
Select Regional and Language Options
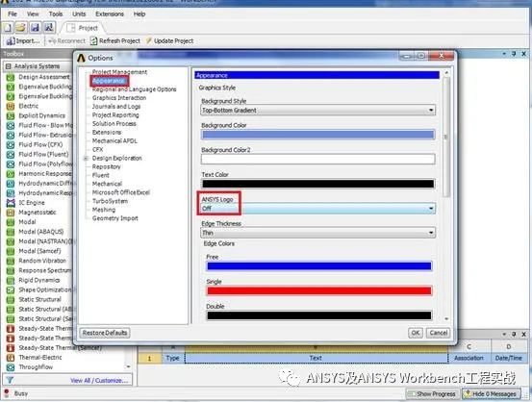pos(135,89)
